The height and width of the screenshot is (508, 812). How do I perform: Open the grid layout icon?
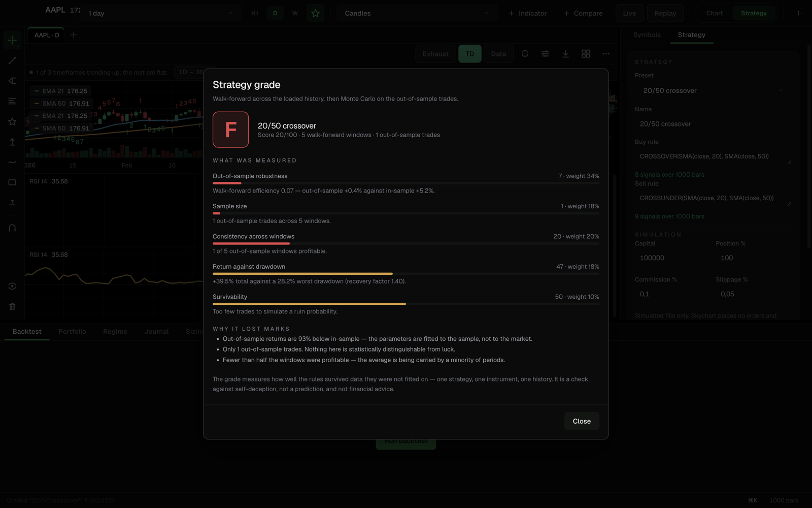(x=586, y=53)
